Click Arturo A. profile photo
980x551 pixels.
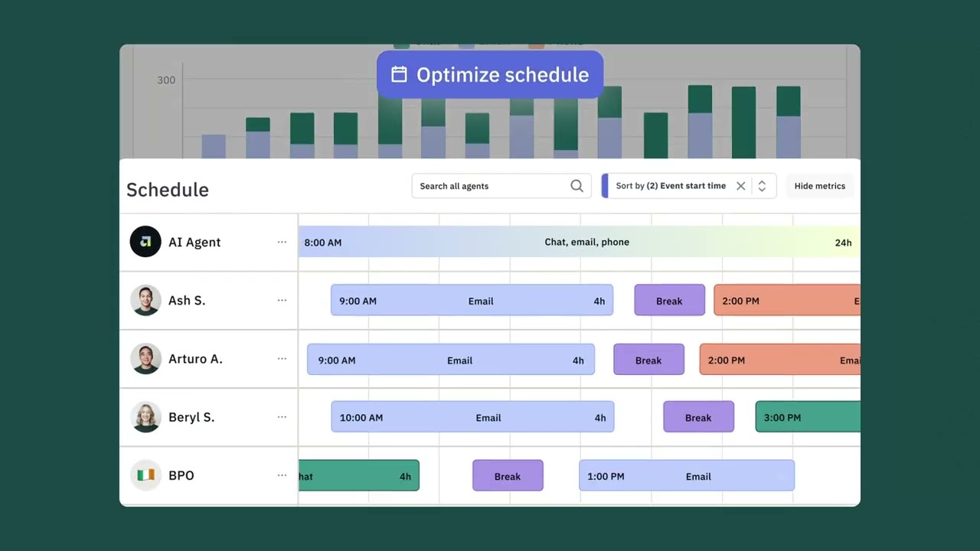pos(145,358)
